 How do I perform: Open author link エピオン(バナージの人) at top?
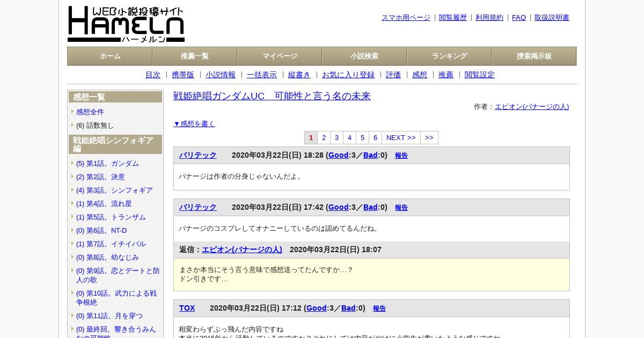click(532, 107)
